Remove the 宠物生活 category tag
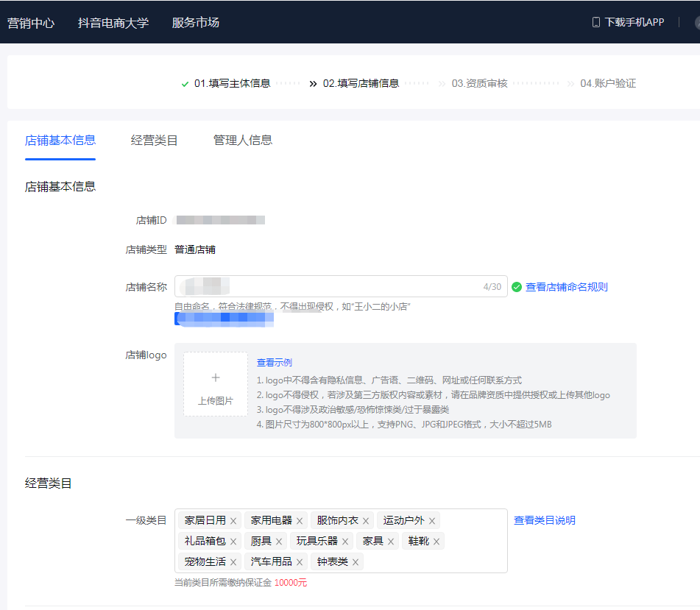Image resolution: width=700 pixels, height=610 pixels. tap(233, 562)
